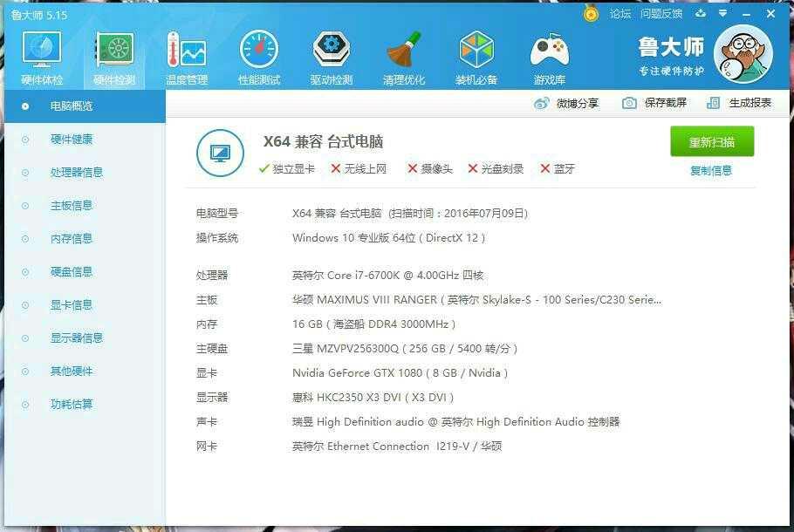Launch 性能测试 performance test icon

tap(259, 57)
